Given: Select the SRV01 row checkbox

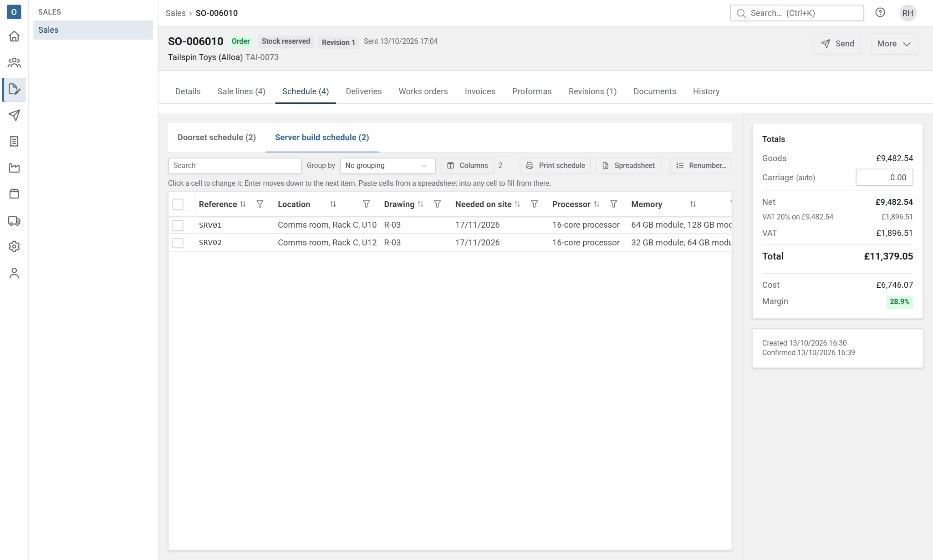Looking at the screenshot, I should pos(178,225).
